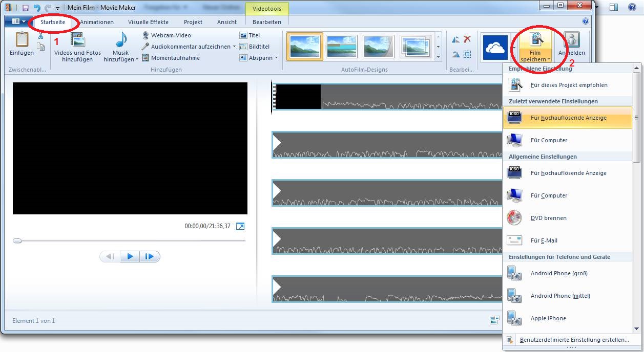Screen dimensions: 644x352
Task: Open the Visuelle Effekte tab
Action: pyautogui.click(x=148, y=22)
